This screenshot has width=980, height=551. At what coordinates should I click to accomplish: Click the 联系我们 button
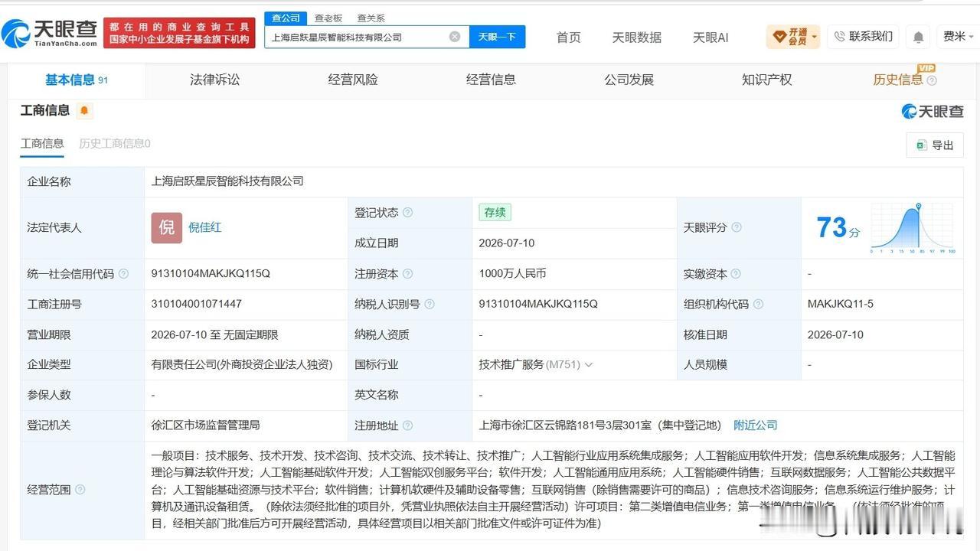(863, 37)
